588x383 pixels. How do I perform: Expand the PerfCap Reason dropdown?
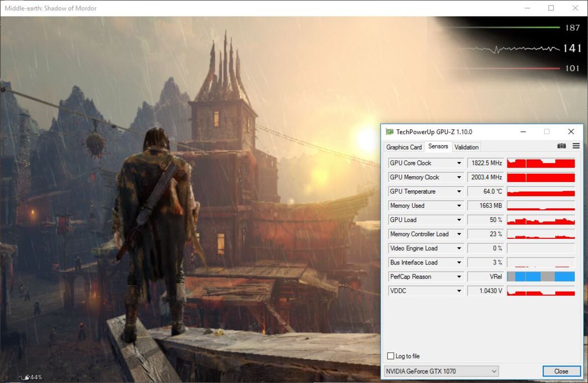459,277
